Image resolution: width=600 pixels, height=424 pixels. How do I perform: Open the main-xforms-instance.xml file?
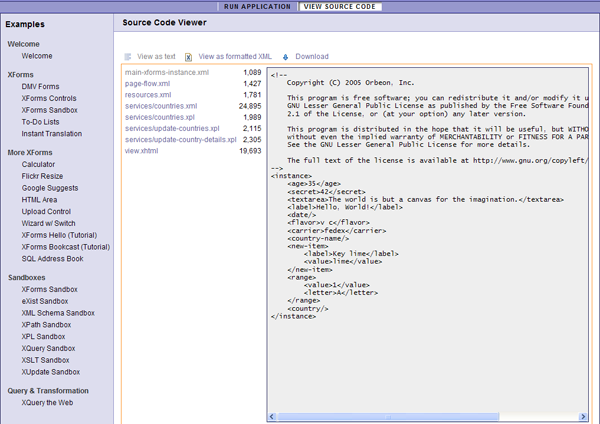click(x=167, y=73)
